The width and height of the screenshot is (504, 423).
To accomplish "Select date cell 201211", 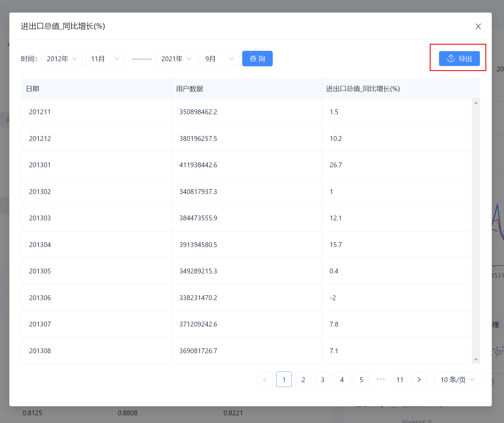I will pyautogui.click(x=40, y=112).
